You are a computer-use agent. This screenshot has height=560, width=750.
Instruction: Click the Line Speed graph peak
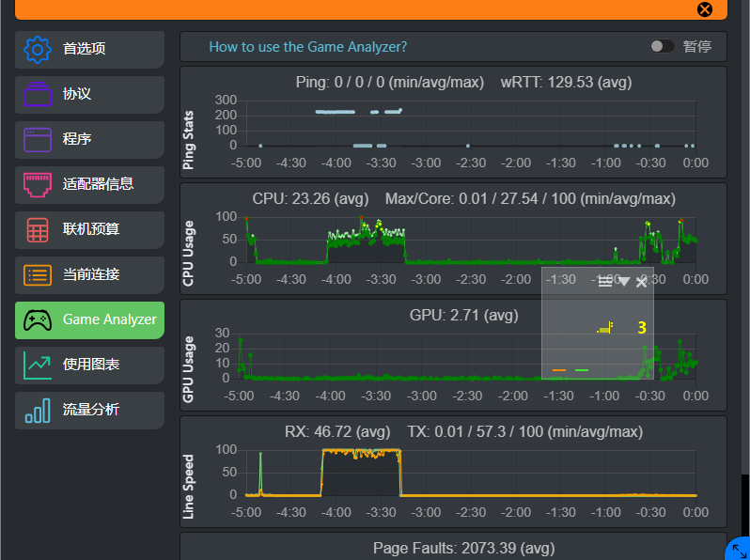(x=362, y=453)
